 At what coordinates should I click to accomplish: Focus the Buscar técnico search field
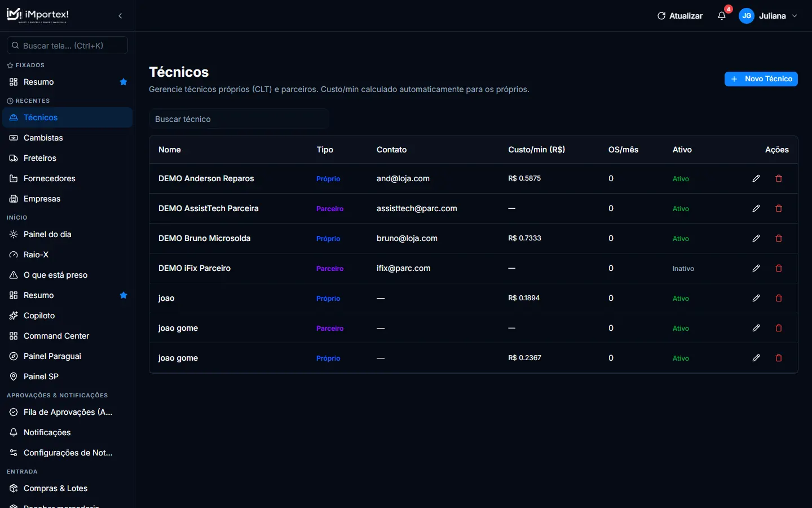pos(239,119)
